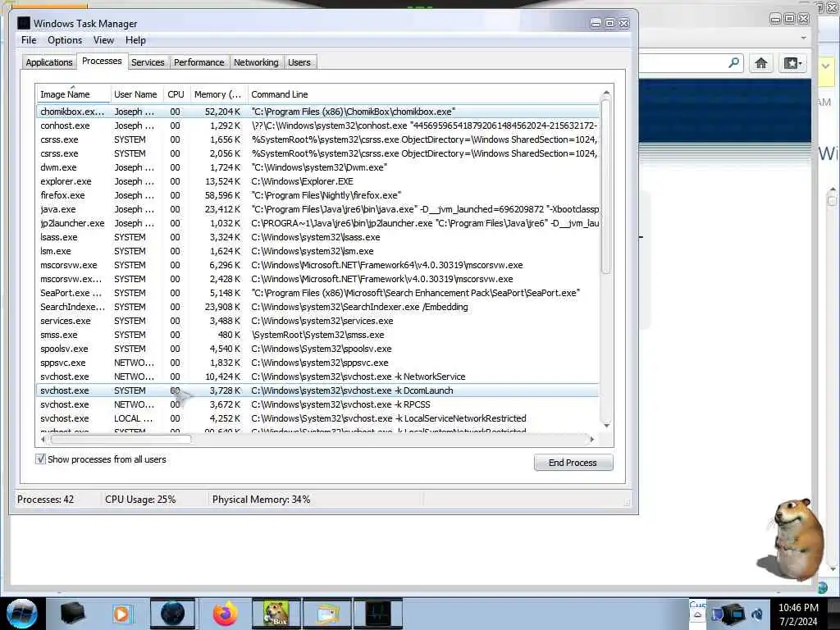The height and width of the screenshot is (630, 840).
Task: Open the dark globe taskbar application
Action: tap(172, 614)
